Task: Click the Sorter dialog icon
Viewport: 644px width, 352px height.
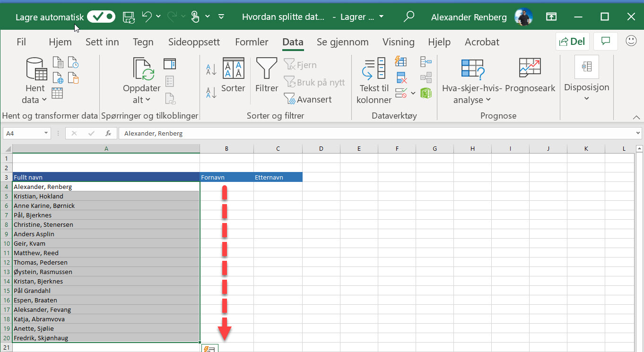Action: pos(233,70)
